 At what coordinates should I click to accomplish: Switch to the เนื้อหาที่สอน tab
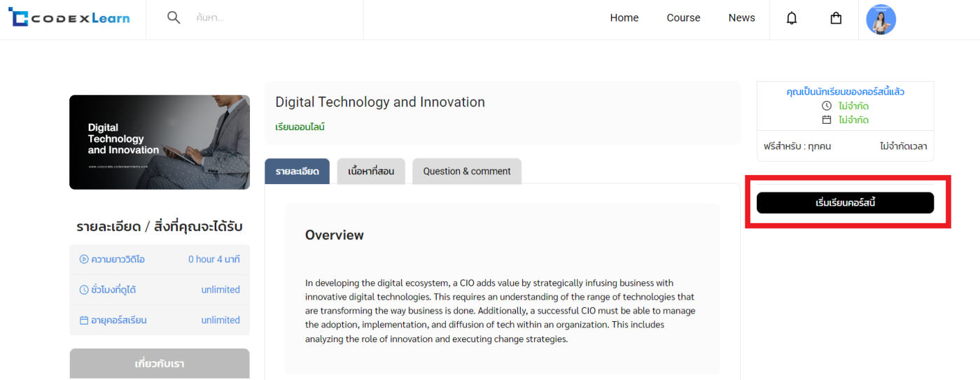[x=371, y=171]
